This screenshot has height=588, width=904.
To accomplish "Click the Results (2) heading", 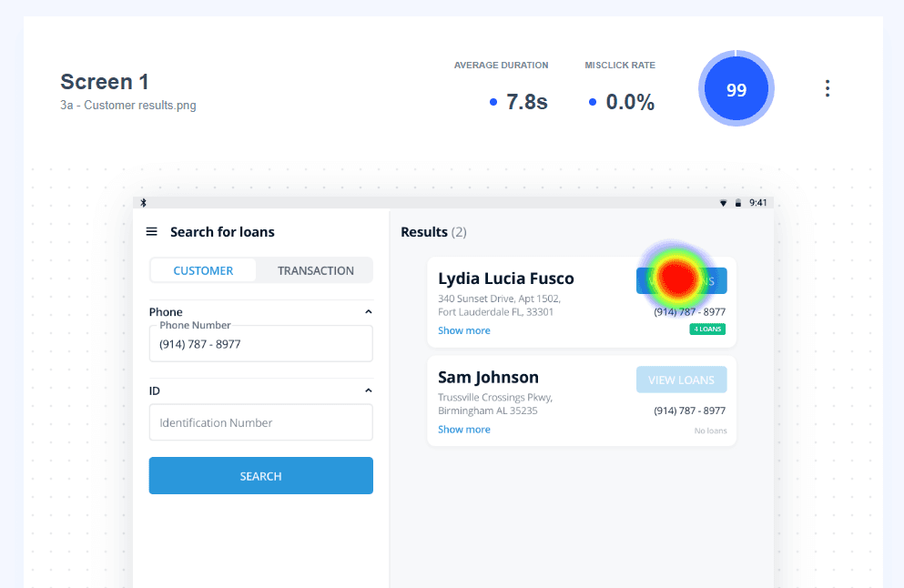I will (x=433, y=232).
